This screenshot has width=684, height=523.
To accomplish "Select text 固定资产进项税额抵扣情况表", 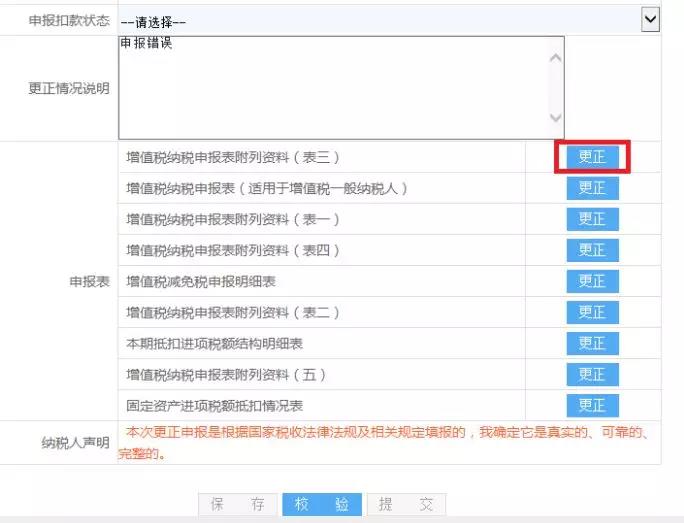I will 214,406.
